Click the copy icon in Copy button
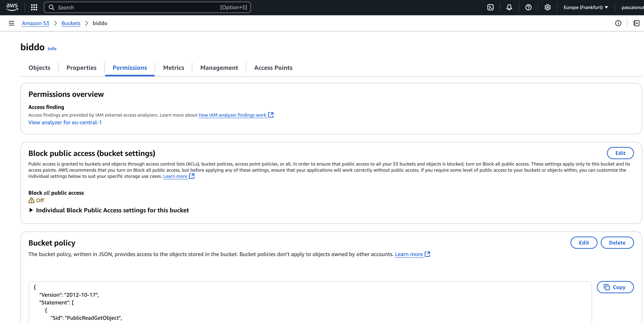 tap(607, 287)
